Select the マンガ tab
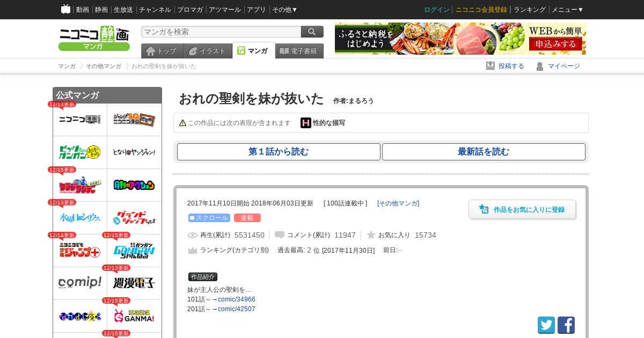This screenshot has height=338, width=644. [253, 50]
